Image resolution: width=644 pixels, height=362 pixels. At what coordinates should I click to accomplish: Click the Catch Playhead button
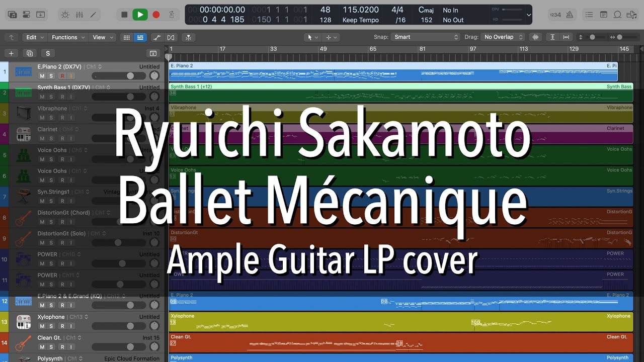point(188,37)
